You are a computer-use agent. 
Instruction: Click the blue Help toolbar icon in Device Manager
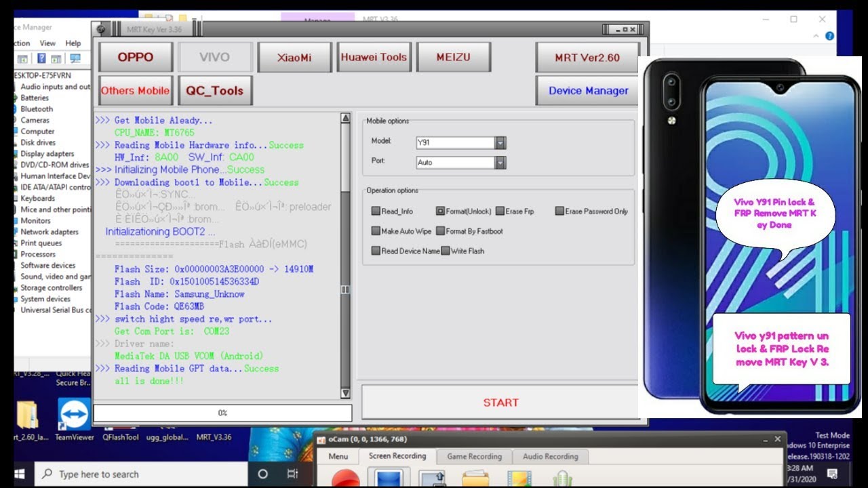coord(41,59)
